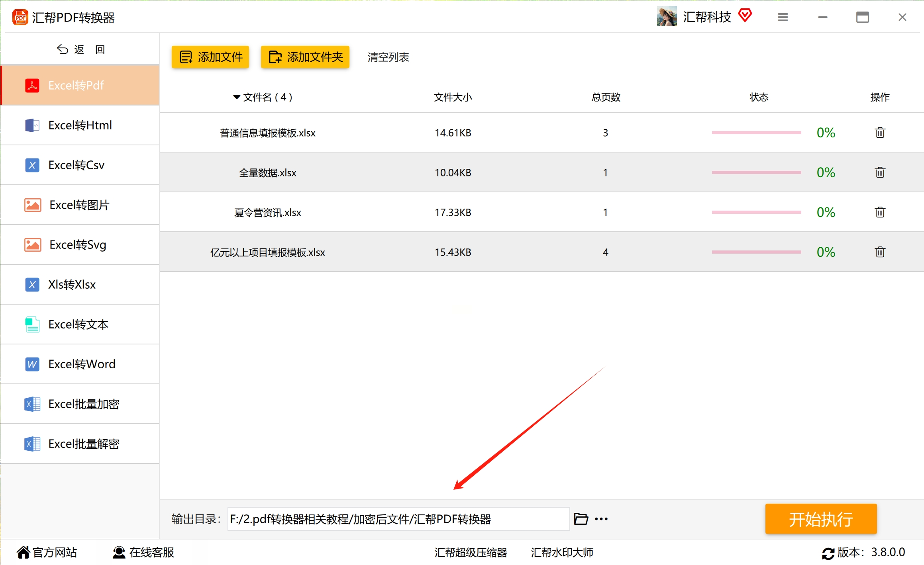Image resolution: width=924 pixels, height=565 pixels.
Task: Select Xls转Xlsx in the sidebar
Action: pos(80,284)
